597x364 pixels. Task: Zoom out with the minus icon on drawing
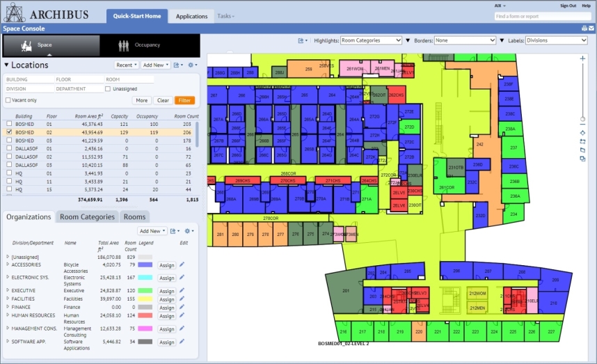[x=582, y=125]
